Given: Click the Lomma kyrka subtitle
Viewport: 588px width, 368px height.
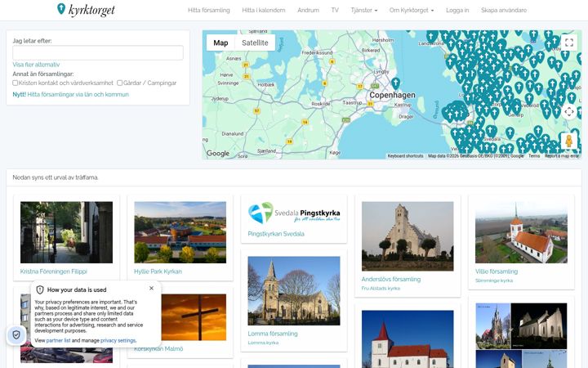Looking at the screenshot, I should pos(263,343).
